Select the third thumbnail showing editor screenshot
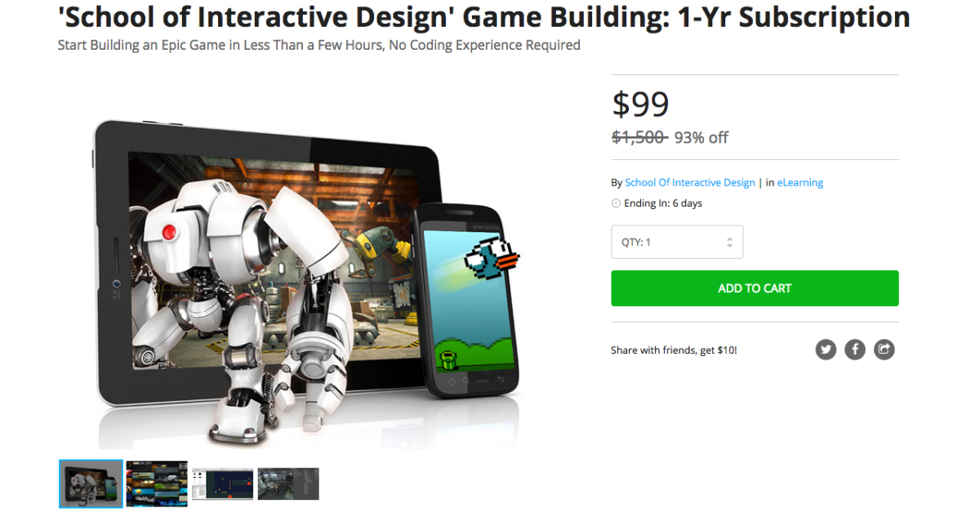Viewport: 980px width, 513px height. coord(222,484)
